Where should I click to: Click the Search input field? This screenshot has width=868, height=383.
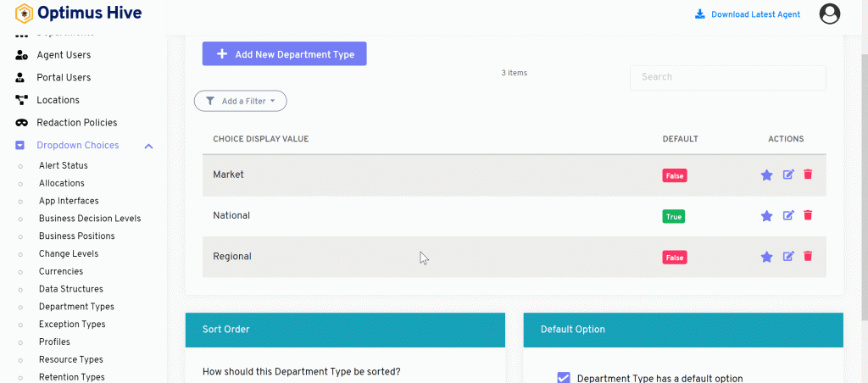point(728,77)
